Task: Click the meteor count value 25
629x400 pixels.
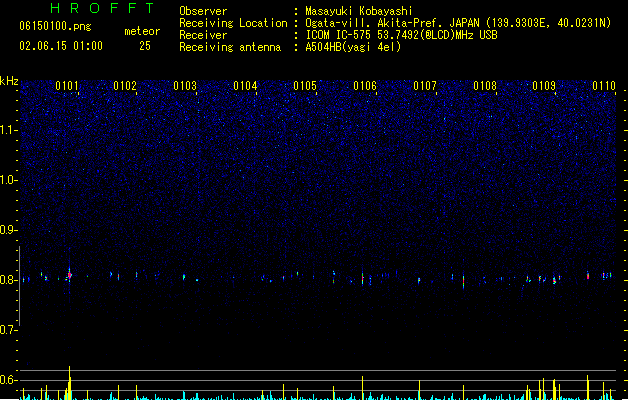Action: (145, 46)
